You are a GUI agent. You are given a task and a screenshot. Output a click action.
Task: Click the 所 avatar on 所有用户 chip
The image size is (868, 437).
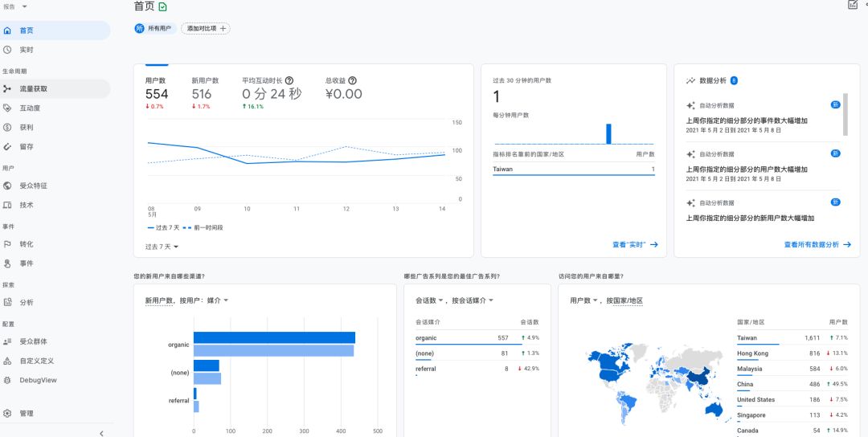pos(140,28)
